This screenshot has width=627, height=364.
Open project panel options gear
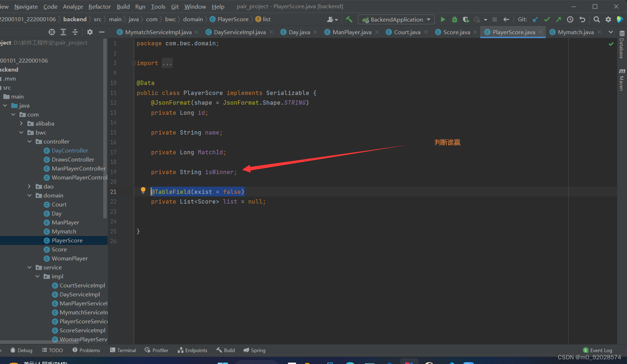pyautogui.click(x=90, y=32)
